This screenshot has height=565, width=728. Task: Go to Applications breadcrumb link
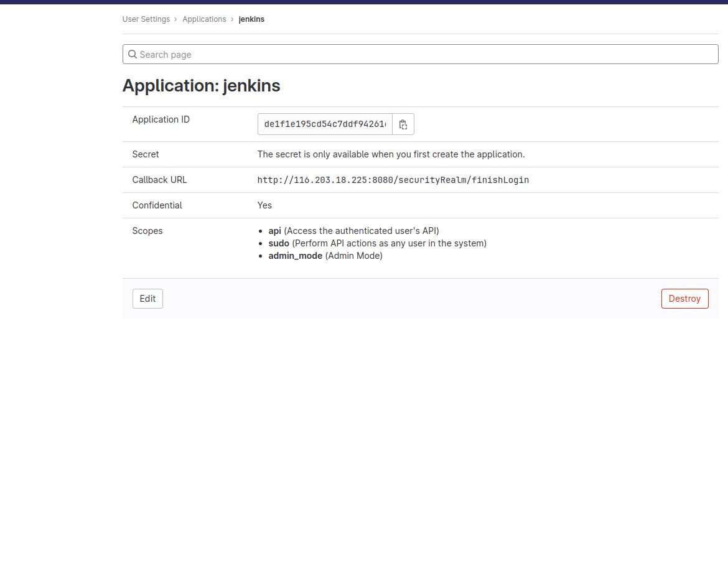(204, 19)
